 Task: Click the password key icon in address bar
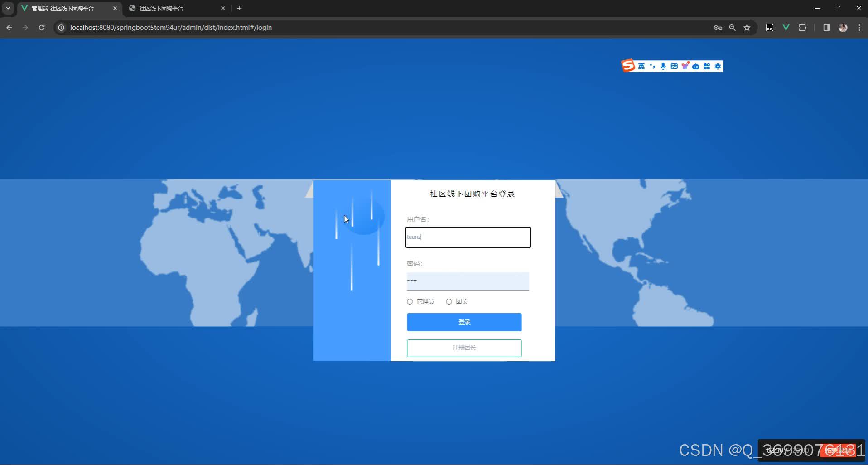718,28
